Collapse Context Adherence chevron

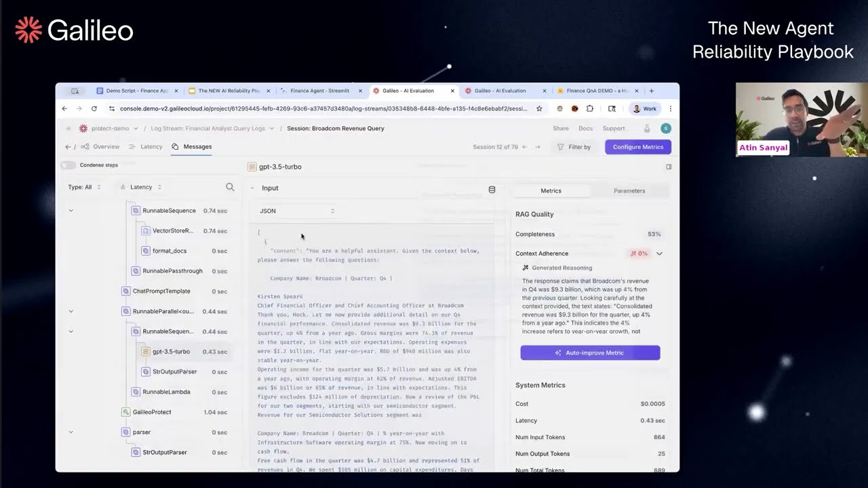click(659, 253)
